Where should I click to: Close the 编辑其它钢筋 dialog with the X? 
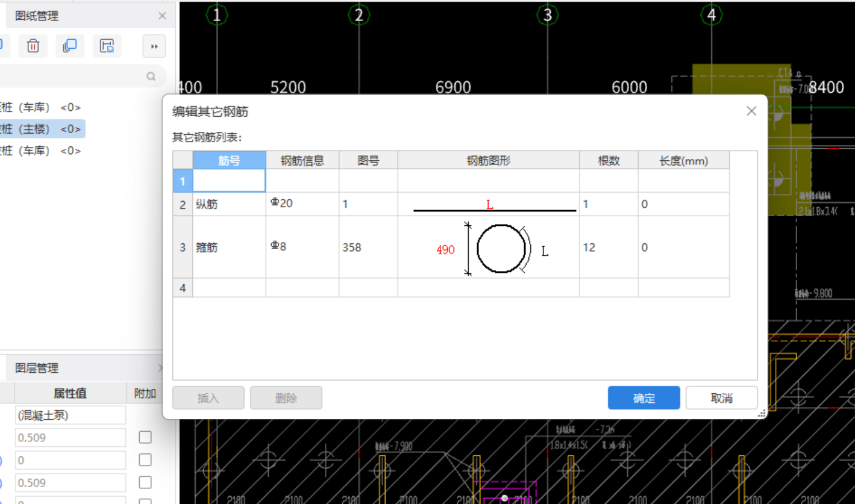[x=751, y=111]
